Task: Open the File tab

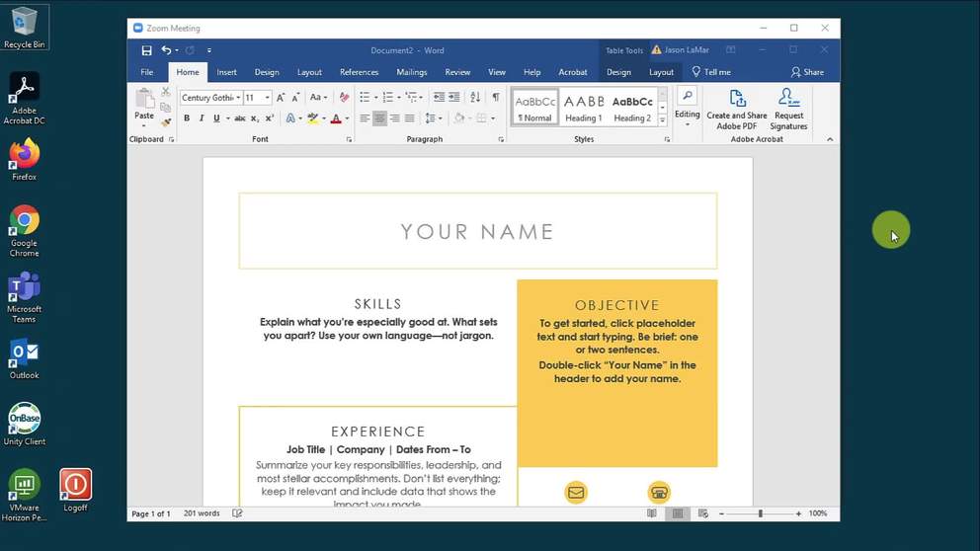Action: point(147,72)
